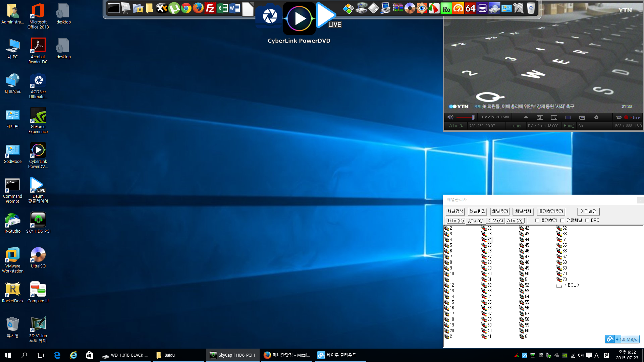Open GeForce Experience desktop shortcut

coord(38,121)
